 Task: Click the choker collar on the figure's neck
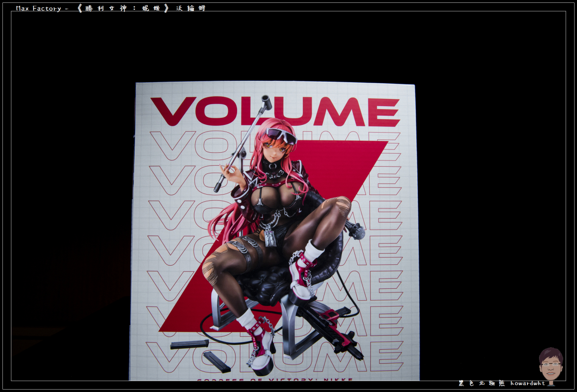pyautogui.click(x=273, y=166)
